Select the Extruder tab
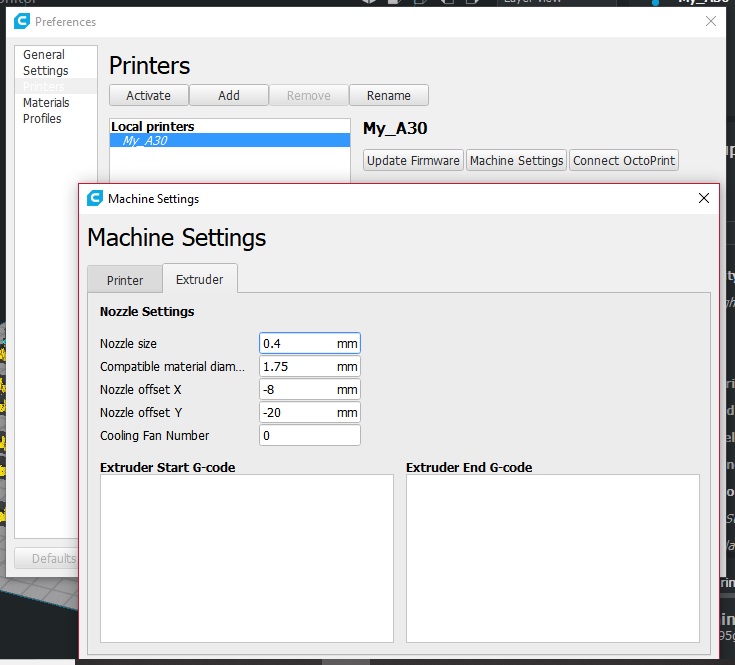This screenshot has height=665, width=735. (x=200, y=279)
